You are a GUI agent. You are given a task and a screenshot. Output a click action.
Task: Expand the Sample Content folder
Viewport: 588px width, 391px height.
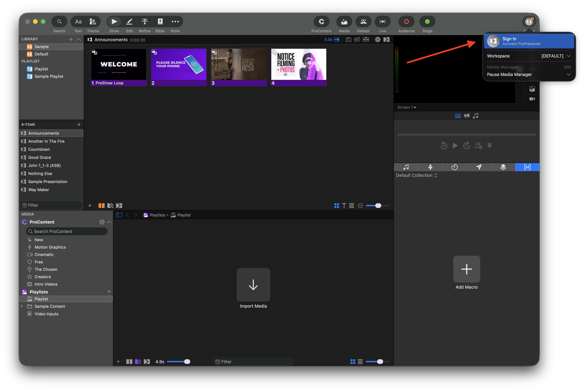(x=22, y=306)
